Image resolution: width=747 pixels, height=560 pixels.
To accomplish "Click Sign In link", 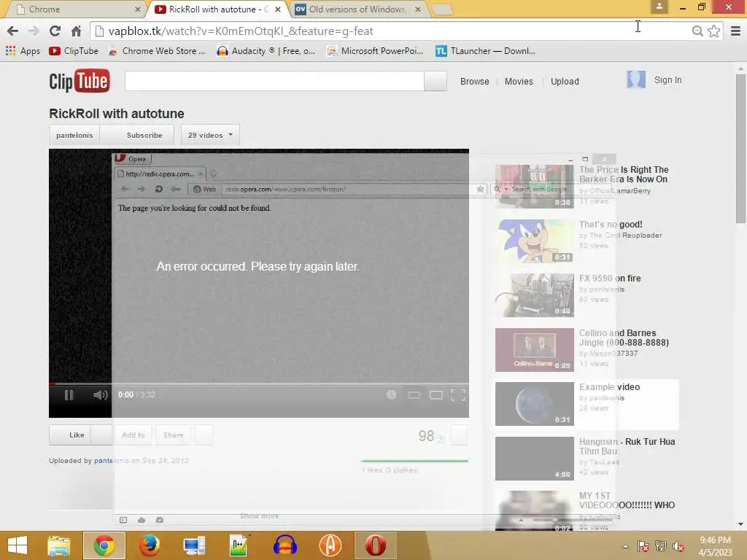I will pyautogui.click(x=667, y=80).
